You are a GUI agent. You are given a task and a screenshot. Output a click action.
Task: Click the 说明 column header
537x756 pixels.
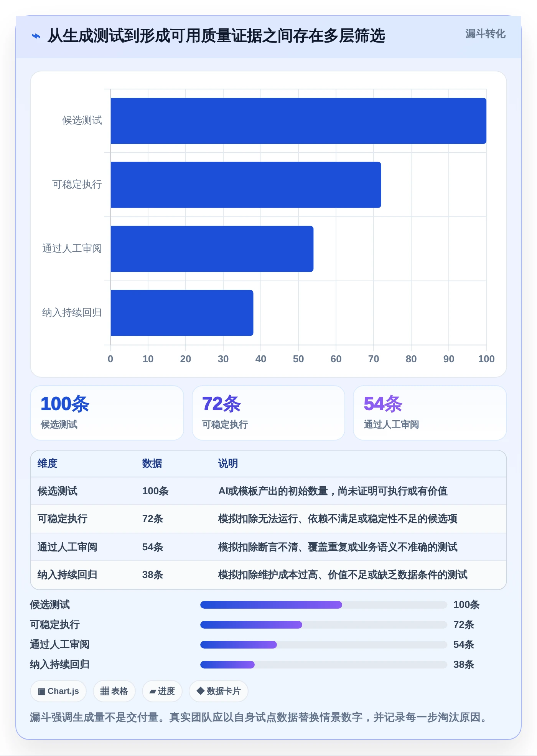(x=228, y=463)
